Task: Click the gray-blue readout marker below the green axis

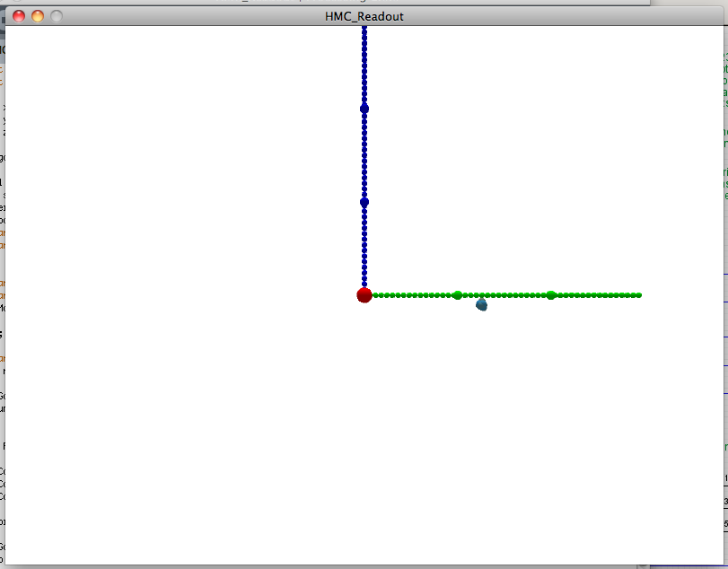Action: click(482, 305)
